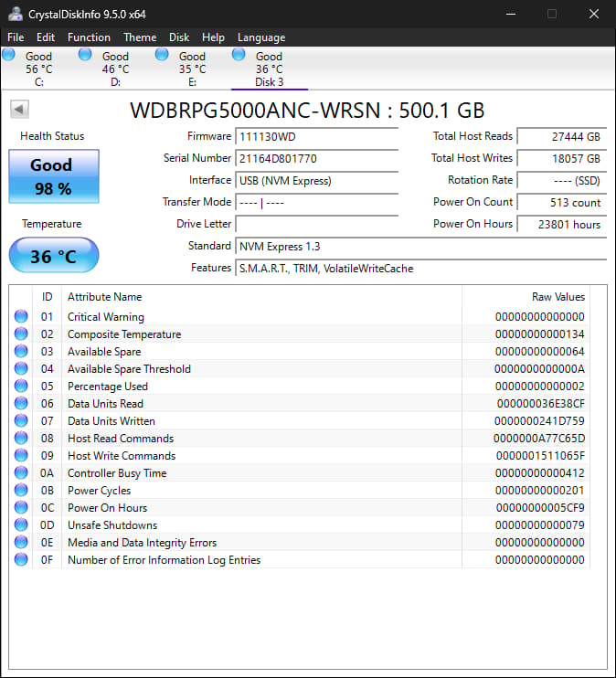Viewport: 616px width, 678px height.
Task: Click the Good 98 % health status button
Action: click(x=54, y=176)
